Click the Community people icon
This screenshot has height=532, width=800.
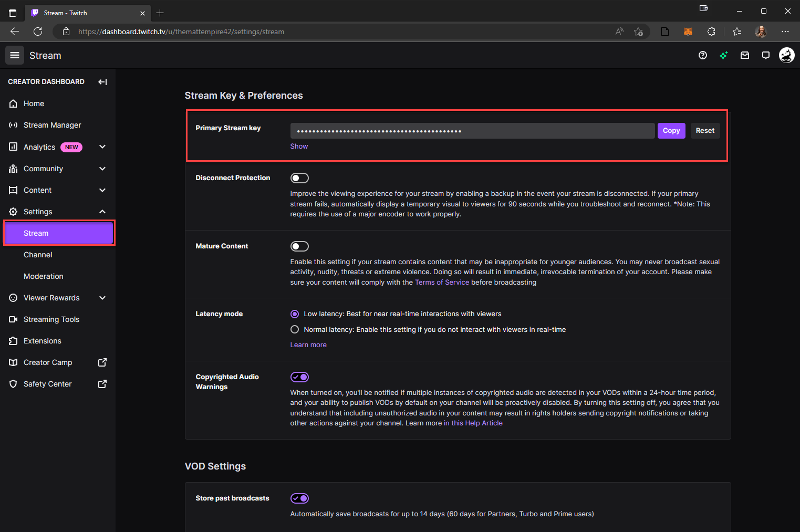coord(13,169)
